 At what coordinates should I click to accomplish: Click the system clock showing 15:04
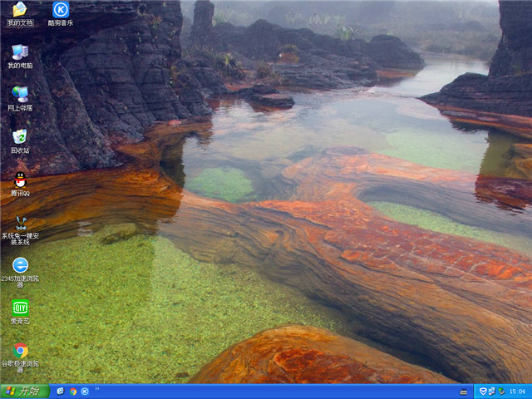click(x=516, y=391)
